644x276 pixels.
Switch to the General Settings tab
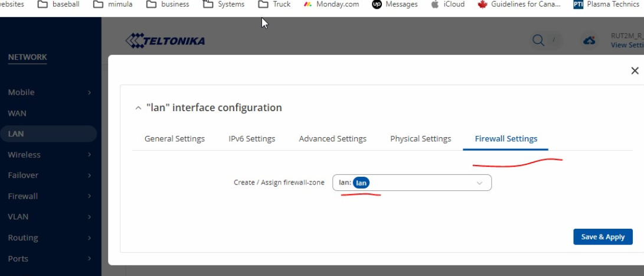[x=175, y=139]
